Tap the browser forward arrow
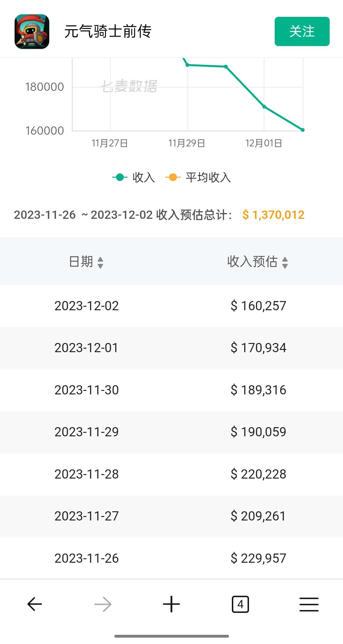Screen dimensions: 343x644 click(x=103, y=604)
